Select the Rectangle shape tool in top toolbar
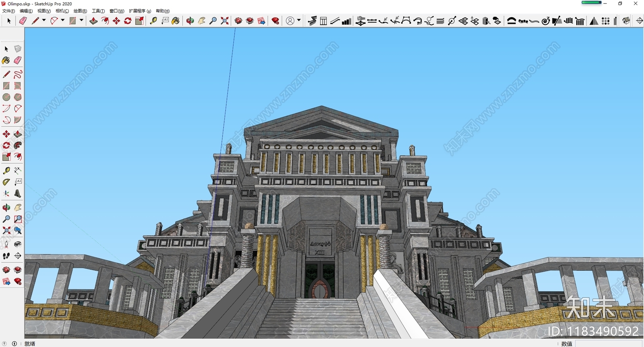The width and height of the screenshot is (644, 347). 73,21
